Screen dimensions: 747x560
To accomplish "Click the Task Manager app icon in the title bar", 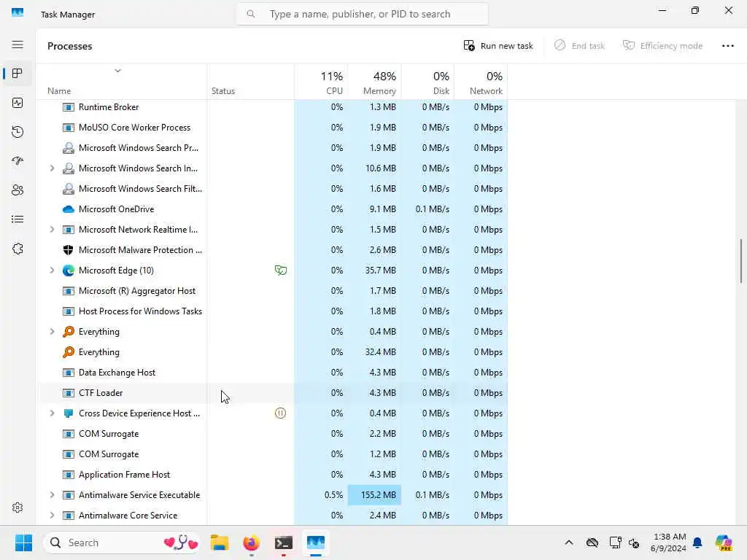I will click(18, 13).
